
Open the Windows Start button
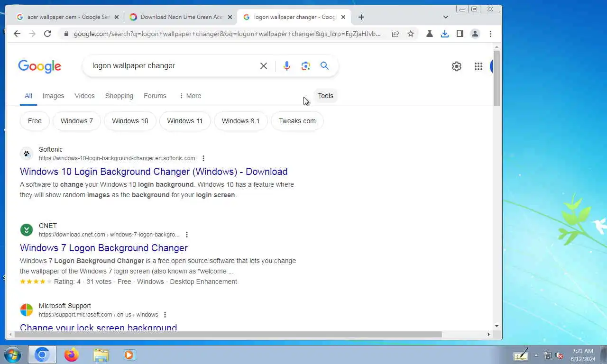[13, 355]
